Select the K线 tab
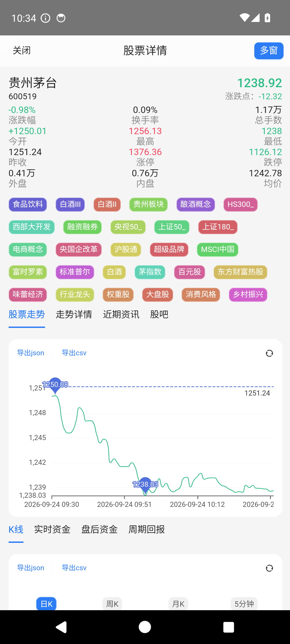 pyautogui.click(x=16, y=529)
